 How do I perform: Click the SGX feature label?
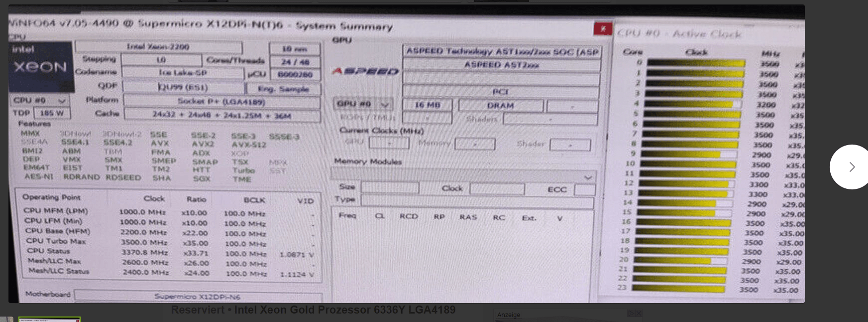coord(202,178)
